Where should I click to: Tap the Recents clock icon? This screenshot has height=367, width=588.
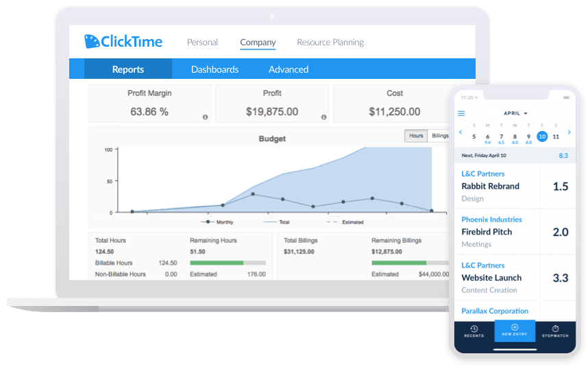(474, 329)
